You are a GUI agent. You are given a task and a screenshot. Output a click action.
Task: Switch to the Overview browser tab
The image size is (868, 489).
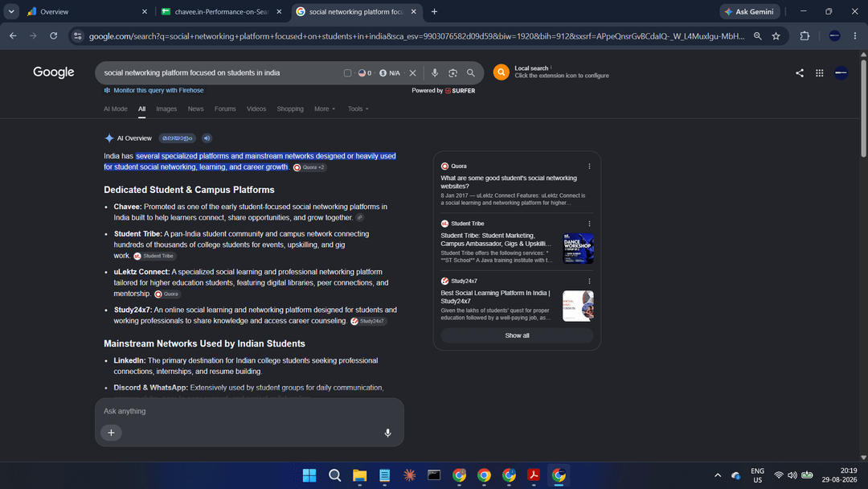tap(88, 11)
